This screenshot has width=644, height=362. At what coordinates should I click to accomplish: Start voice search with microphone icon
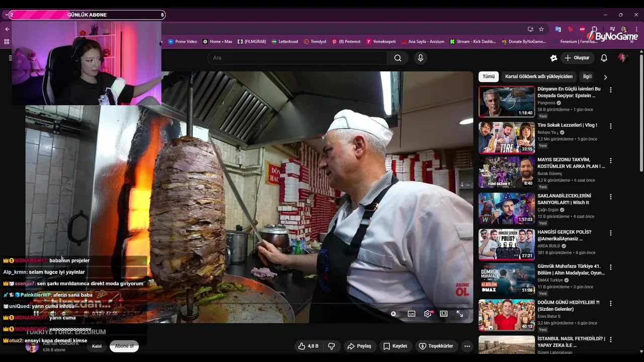point(421,58)
